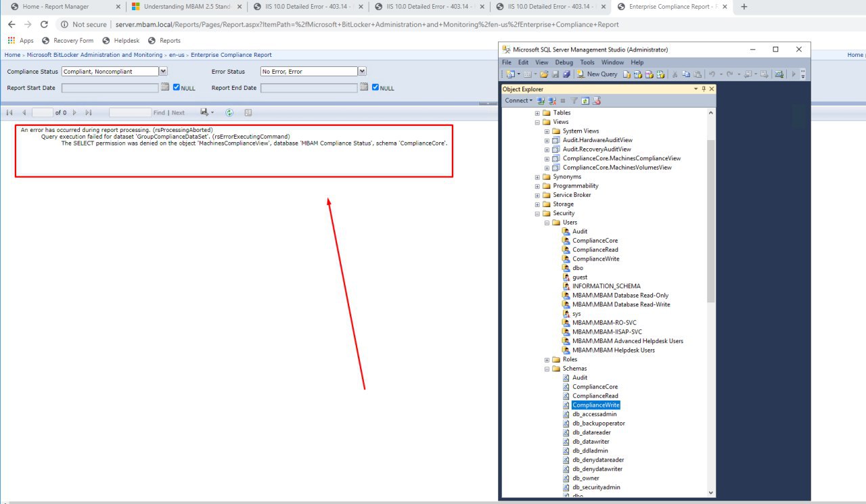Pin the Object Explorer panel
This screenshot has height=504, width=866.
[704, 89]
